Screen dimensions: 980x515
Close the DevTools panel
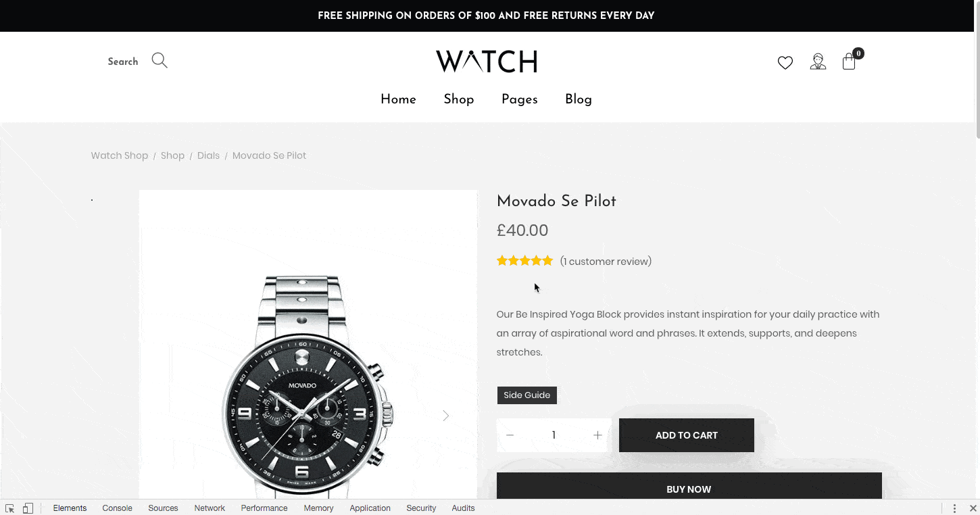973,508
